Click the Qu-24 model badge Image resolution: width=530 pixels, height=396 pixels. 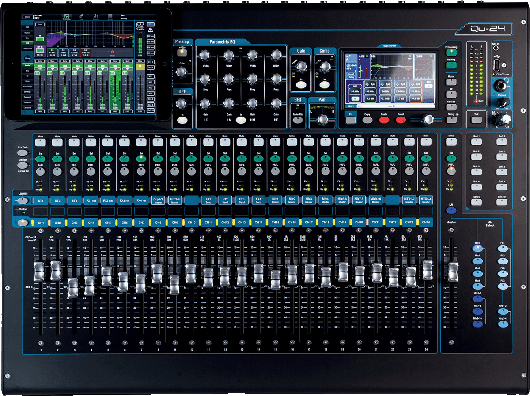click(x=484, y=29)
